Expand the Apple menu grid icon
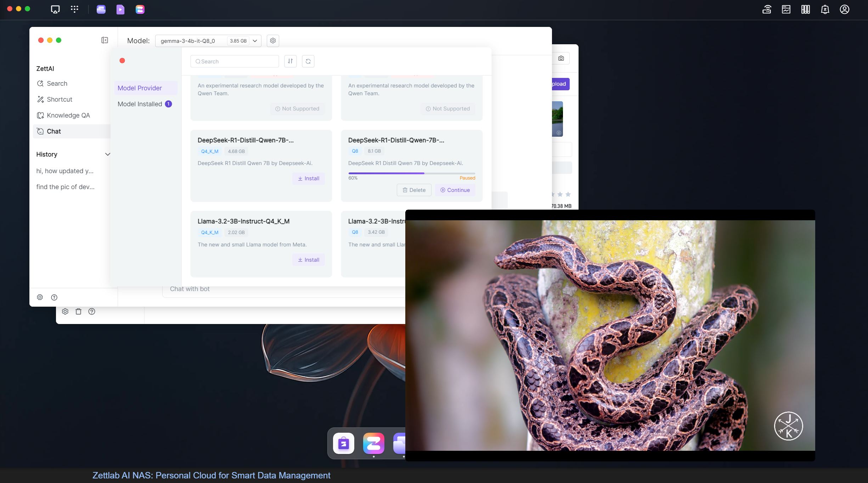The width and height of the screenshot is (868, 483). pyautogui.click(x=75, y=9)
